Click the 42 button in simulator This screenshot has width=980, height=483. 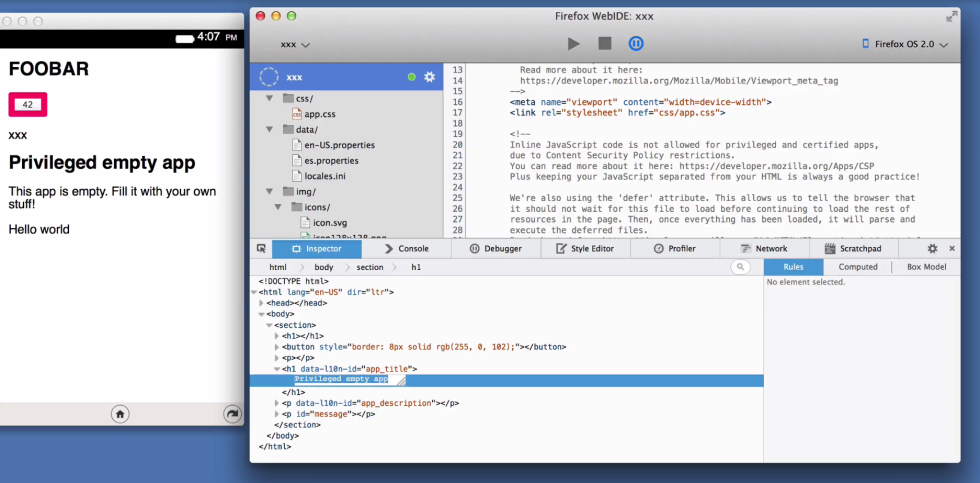coord(28,104)
